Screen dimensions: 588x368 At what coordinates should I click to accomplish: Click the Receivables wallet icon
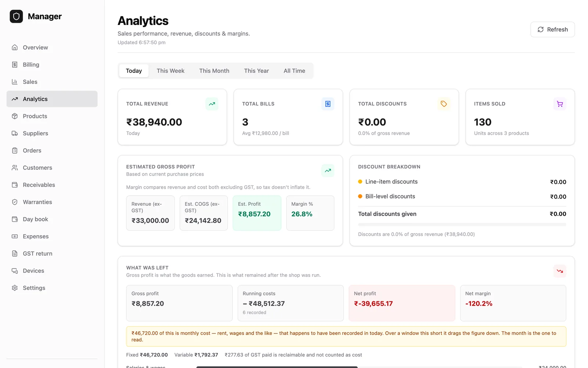tap(15, 185)
